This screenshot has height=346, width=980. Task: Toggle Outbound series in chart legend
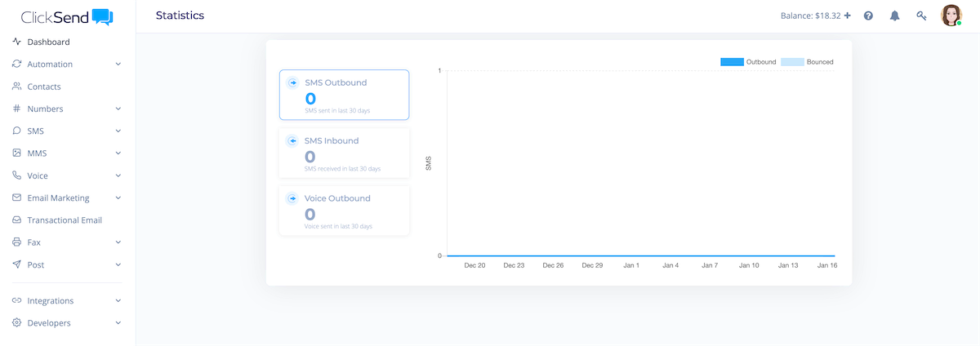[732, 62]
